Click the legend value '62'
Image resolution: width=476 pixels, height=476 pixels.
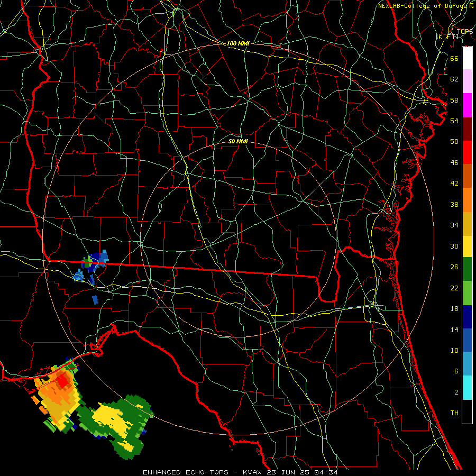coord(454,79)
